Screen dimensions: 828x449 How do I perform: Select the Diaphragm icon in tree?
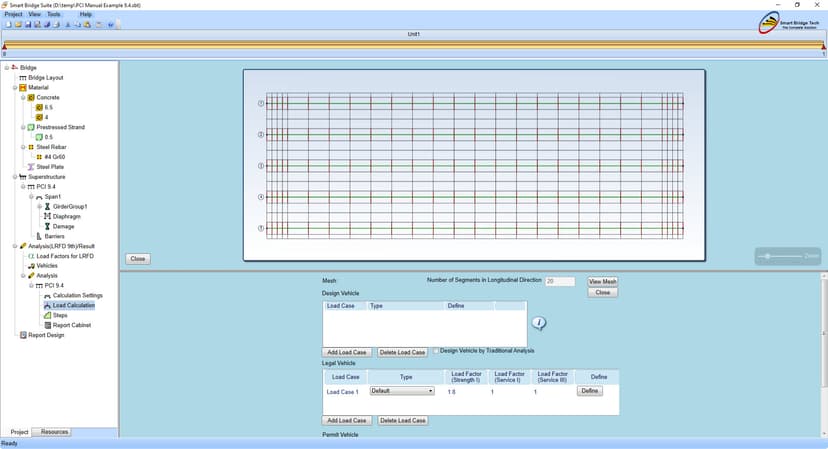pos(48,217)
